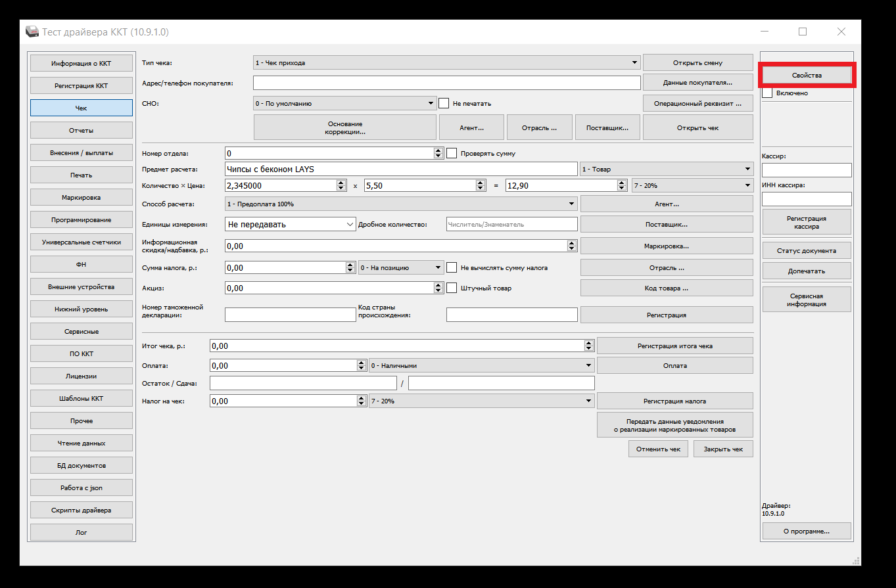
Task: Open the "0 - На позицию" dropdown
Action: [x=401, y=267]
